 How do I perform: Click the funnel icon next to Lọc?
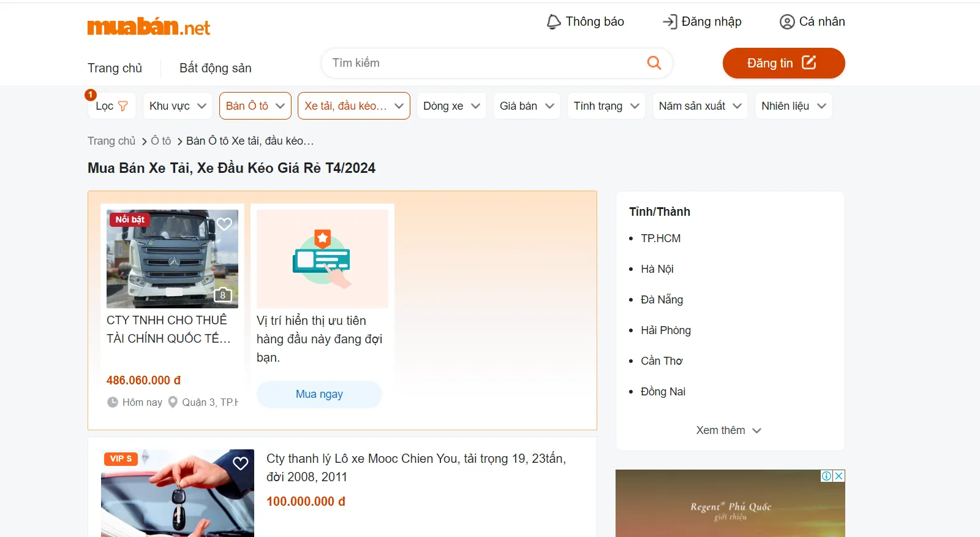coord(123,106)
